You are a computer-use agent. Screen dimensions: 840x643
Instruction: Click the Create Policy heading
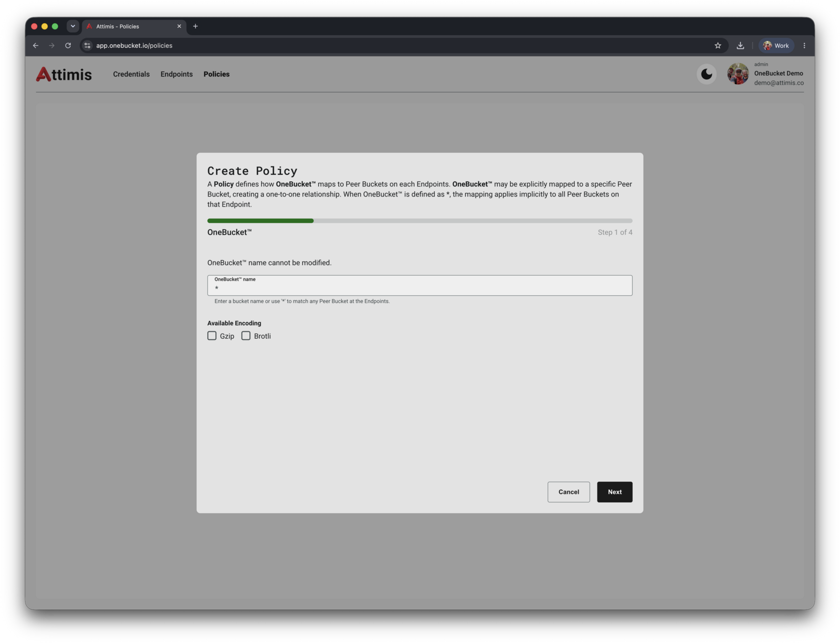pos(252,171)
